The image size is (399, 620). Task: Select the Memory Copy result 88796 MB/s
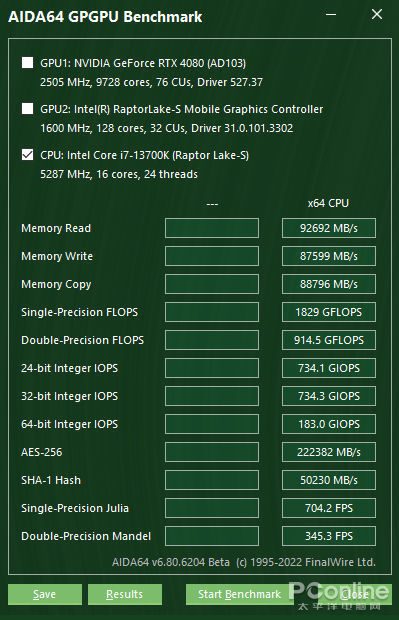tap(329, 284)
